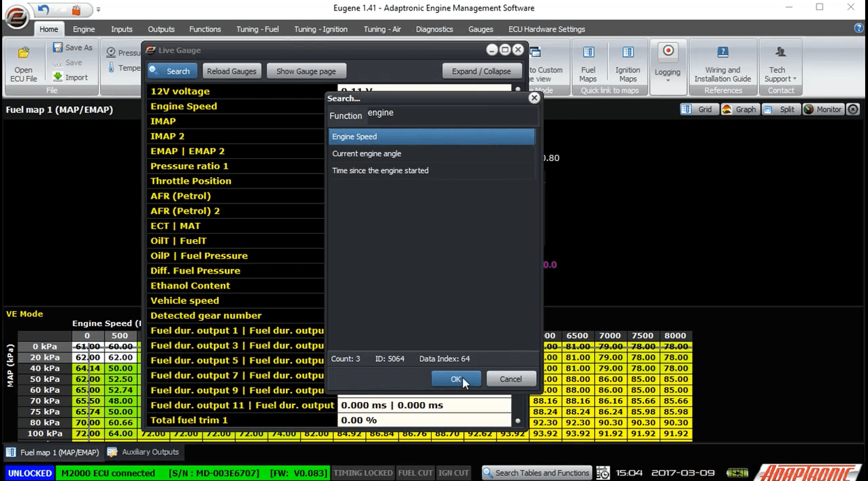
Task: Maximize the Live Gauge window
Action: 505,50
